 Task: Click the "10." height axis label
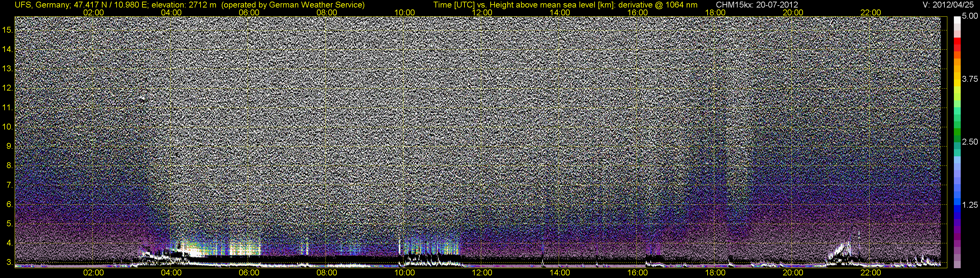tap(8, 127)
